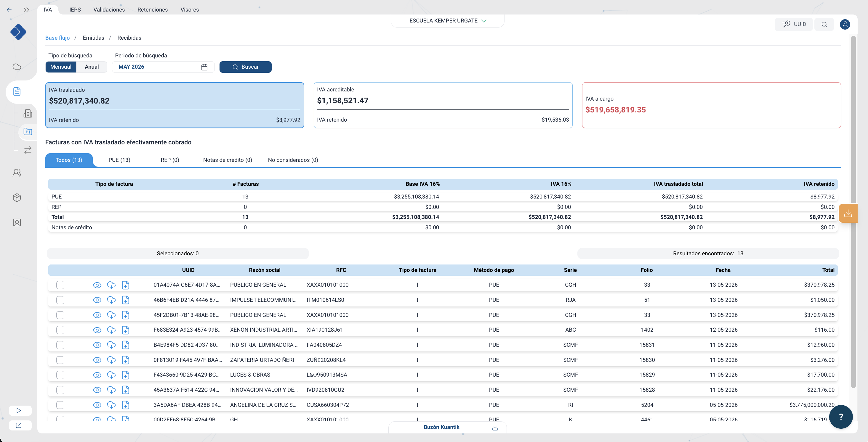868x442 pixels.
Task: Open the calendar picker for MAY 2026
Action: click(x=204, y=67)
